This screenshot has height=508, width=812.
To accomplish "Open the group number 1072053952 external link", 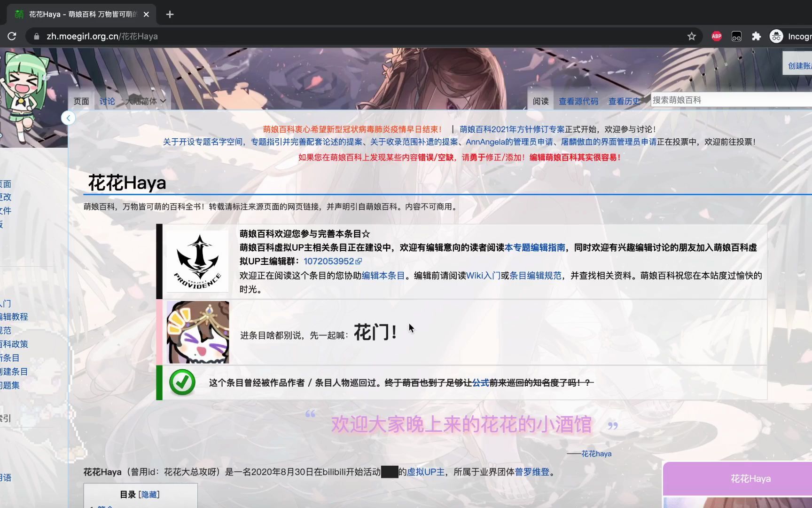I will (x=332, y=261).
